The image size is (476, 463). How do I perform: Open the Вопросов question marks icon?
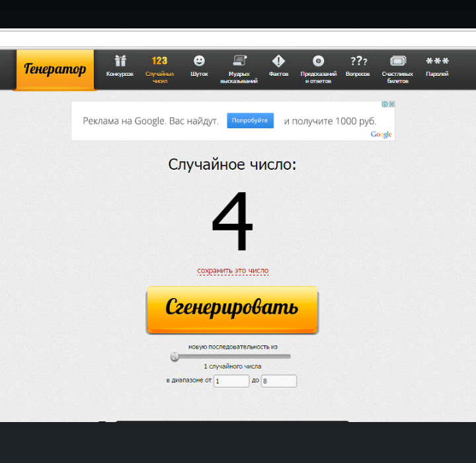358,61
